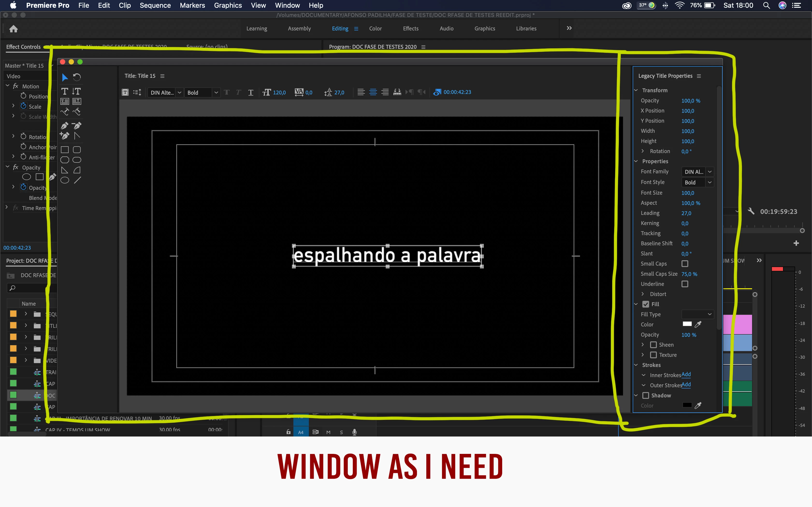Click Add next to Inner Strokes
Screen dimensions: 812x507
click(x=686, y=374)
